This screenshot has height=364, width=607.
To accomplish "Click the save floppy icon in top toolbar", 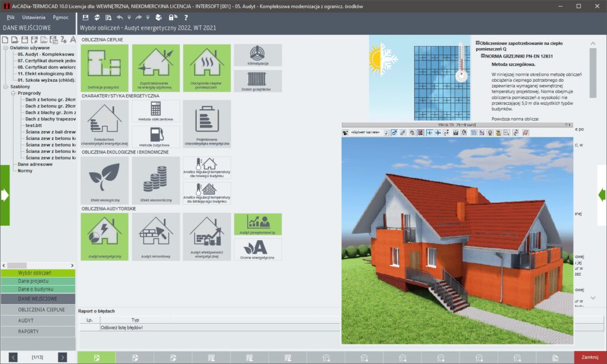I will click(x=86, y=18).
